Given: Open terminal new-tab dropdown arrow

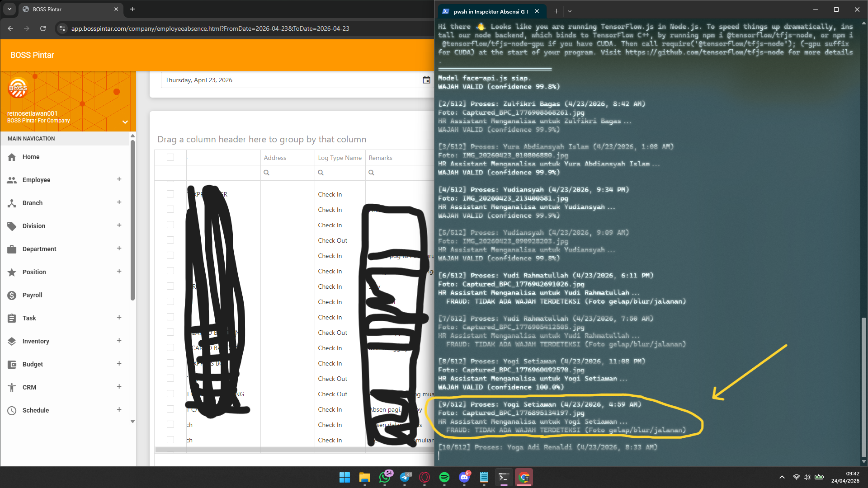Looking at the screenshot, I should pos(570,11).
